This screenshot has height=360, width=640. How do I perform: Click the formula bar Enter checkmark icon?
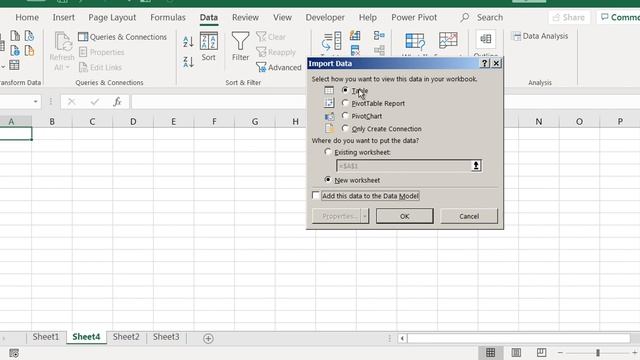pos(95,102)
